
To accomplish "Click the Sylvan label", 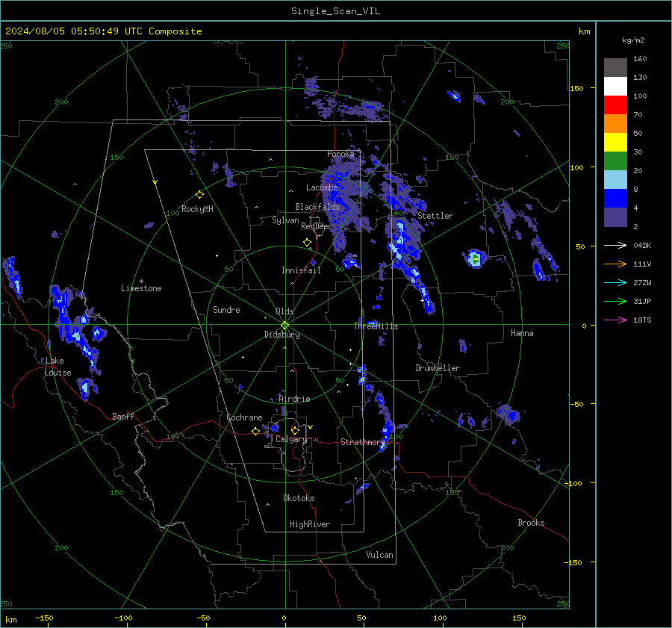I will [285, 220].
